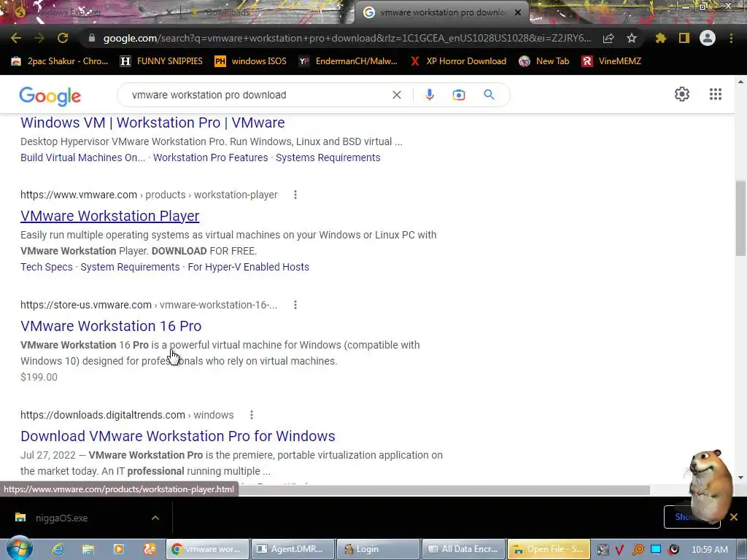Submit search with the magnifier icon
The width and height of the screenshot is (747, 560).
pyautogui.click(x=489, y=95)
